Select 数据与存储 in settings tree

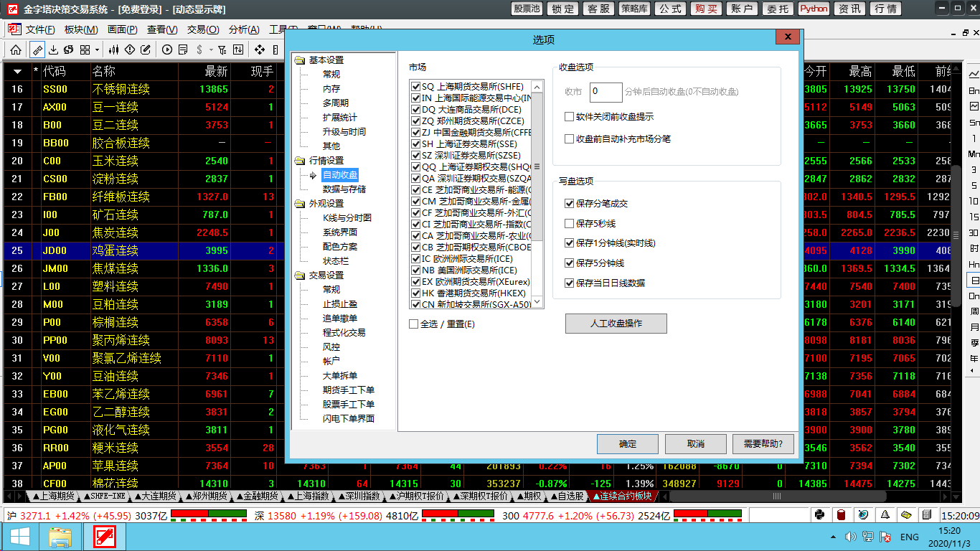click(344, 189)
